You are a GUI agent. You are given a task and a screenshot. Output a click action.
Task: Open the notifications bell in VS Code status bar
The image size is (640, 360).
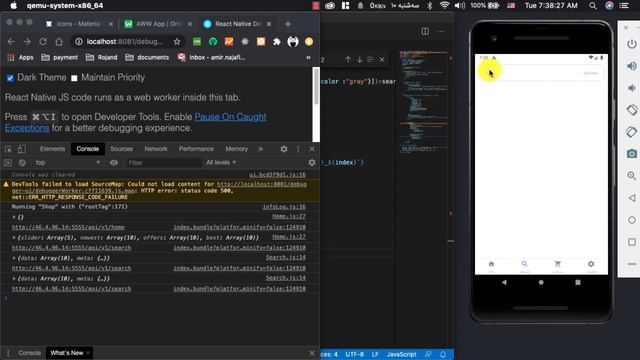tap(443, 354)
